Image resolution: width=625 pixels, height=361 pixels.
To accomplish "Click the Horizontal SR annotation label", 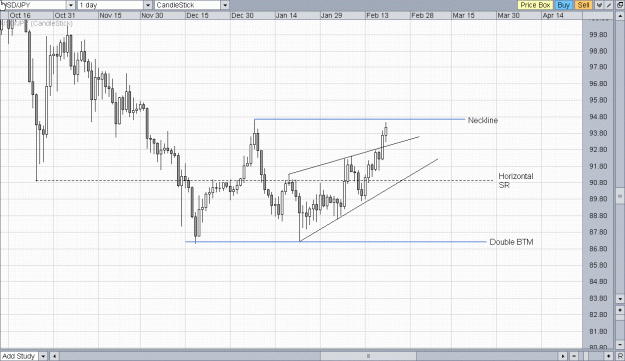I will pos(515,180).
